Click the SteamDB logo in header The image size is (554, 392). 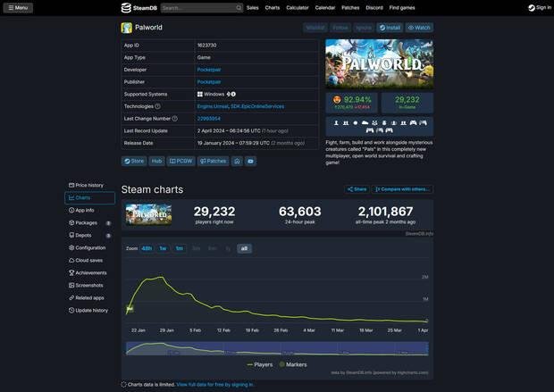point(138,8)
